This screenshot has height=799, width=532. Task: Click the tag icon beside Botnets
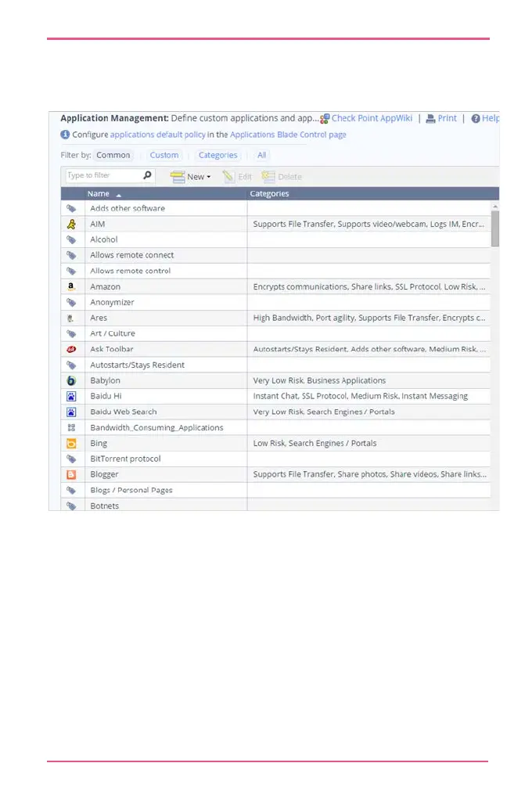[71, 506]
